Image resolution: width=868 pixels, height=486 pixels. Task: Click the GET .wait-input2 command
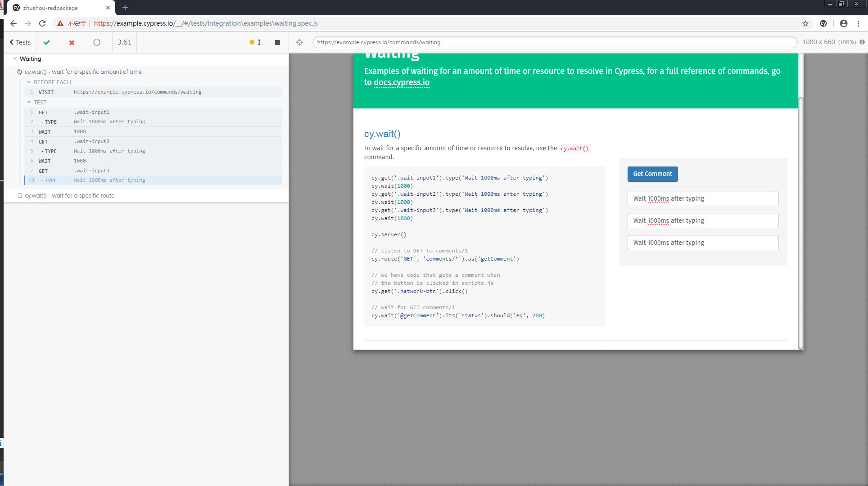(x=153, y=141)
